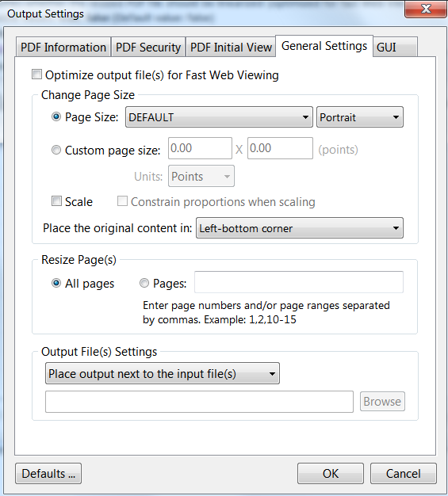Switch to the PDF Information tab
Screen dimensions: 448x496
[x=63, y=47]
